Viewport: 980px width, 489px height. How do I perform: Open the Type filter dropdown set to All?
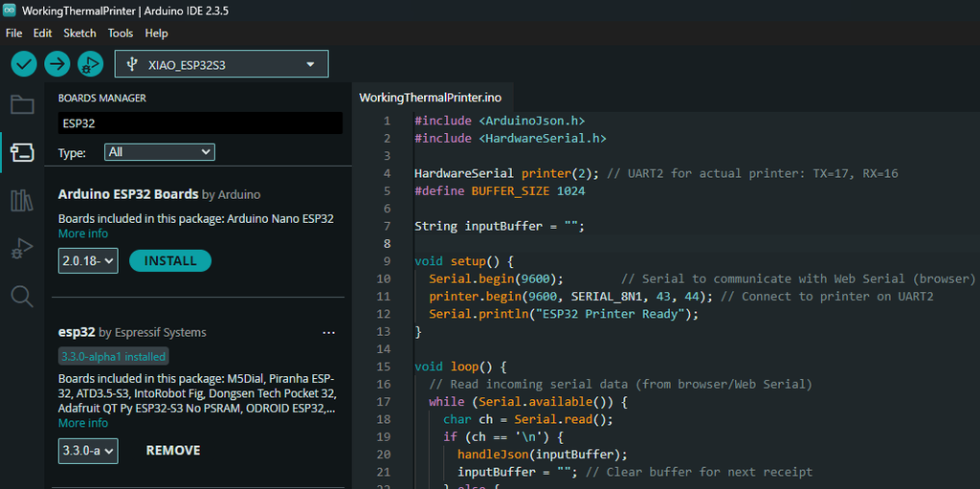click(x=160, y=152)
